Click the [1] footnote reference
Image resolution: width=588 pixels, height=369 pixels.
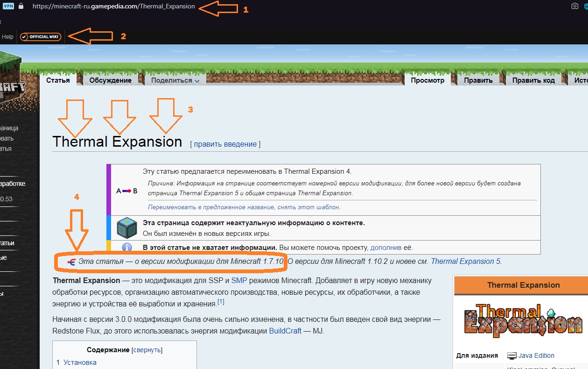221,302
